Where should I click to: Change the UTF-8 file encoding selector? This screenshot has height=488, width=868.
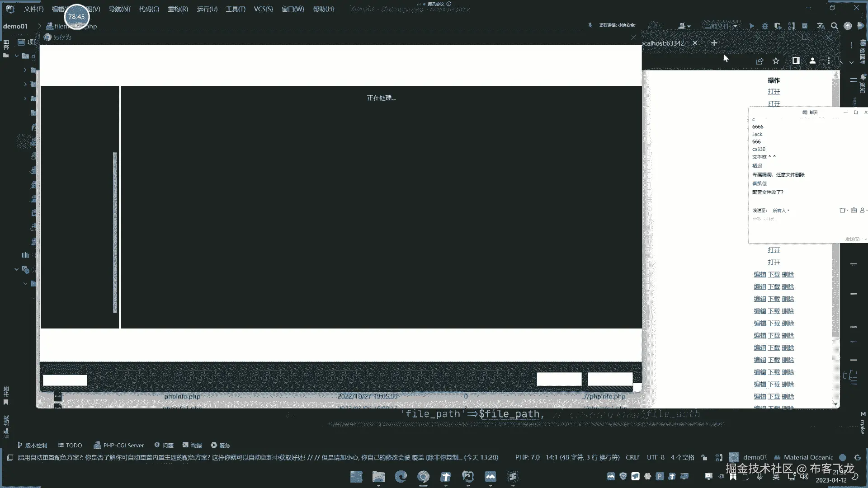[x=656, y=457]
